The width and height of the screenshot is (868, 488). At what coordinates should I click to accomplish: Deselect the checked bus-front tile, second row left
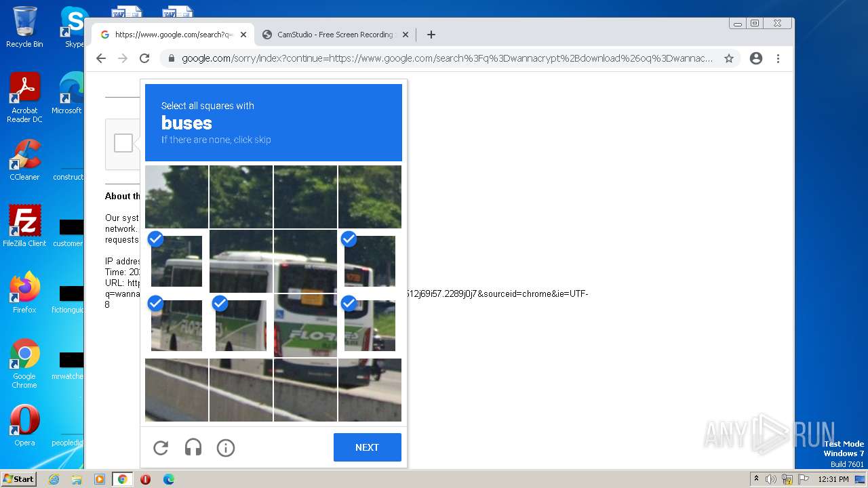[x=176, y=261]
